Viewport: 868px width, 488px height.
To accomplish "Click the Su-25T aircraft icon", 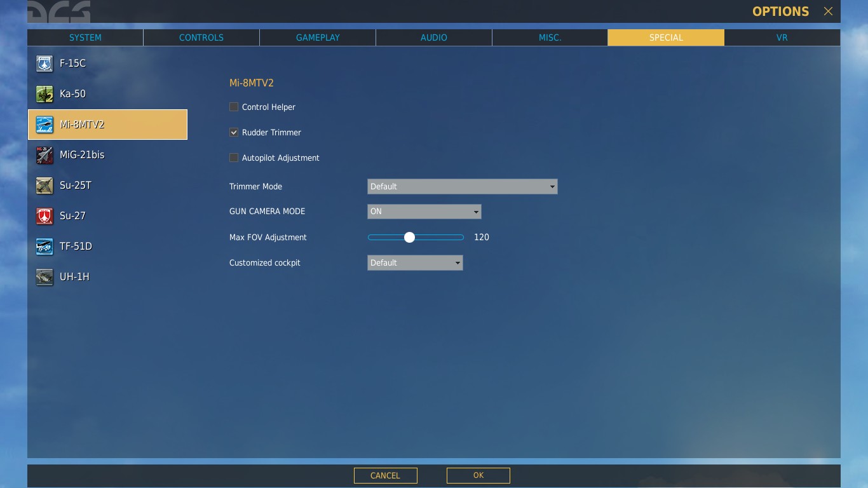I will coord(44,186).
